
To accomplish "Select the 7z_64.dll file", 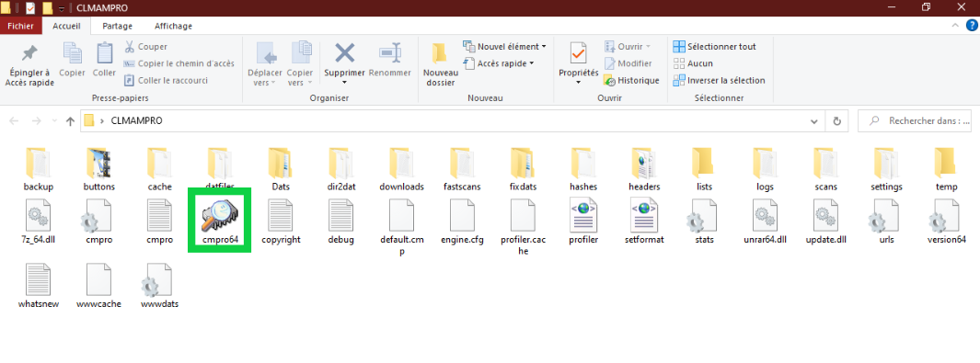I will coord(38,222).
